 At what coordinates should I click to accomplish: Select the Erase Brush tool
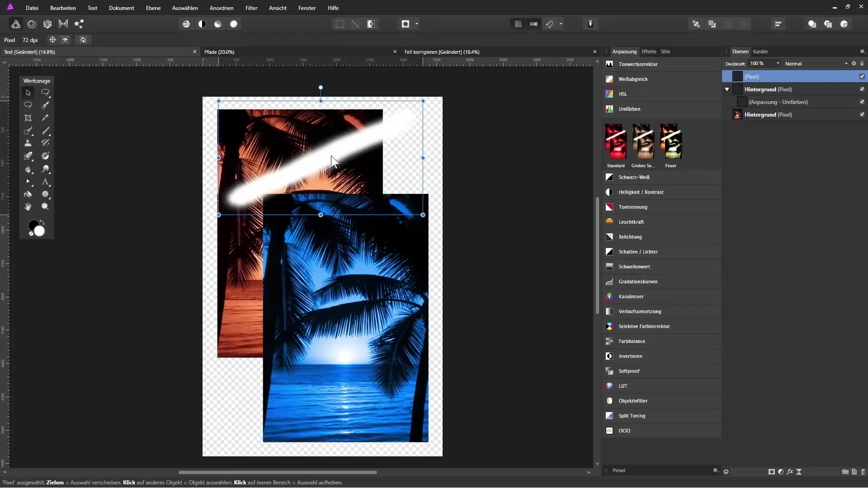(x=28, y=156)
